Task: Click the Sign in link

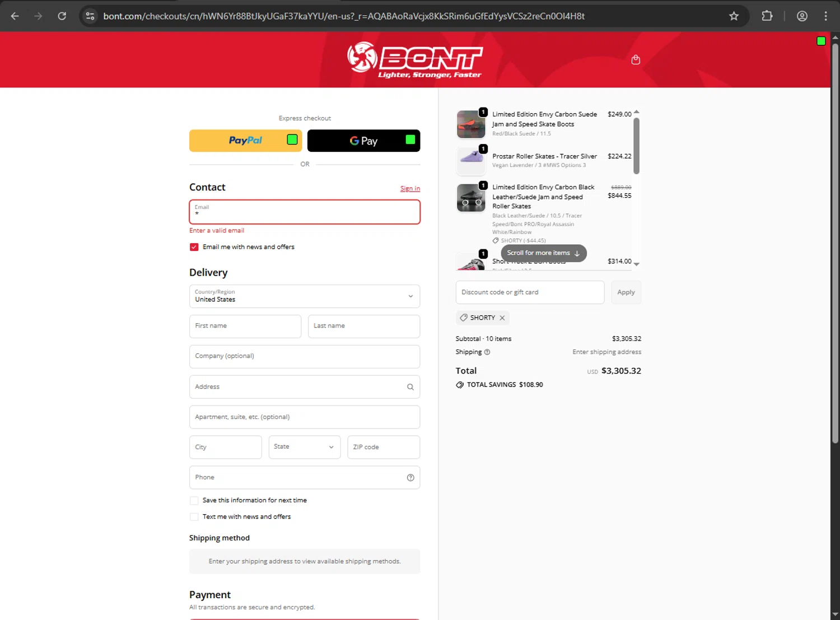Action: (410, 189)
